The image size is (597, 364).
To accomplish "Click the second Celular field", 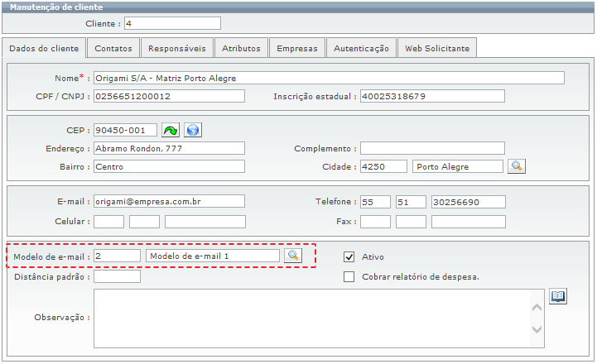I will 144,222.
